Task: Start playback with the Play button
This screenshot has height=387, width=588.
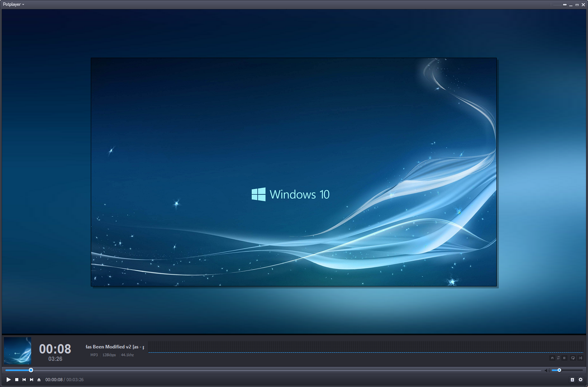Action: pyautogui.click(x=9, y=380)
